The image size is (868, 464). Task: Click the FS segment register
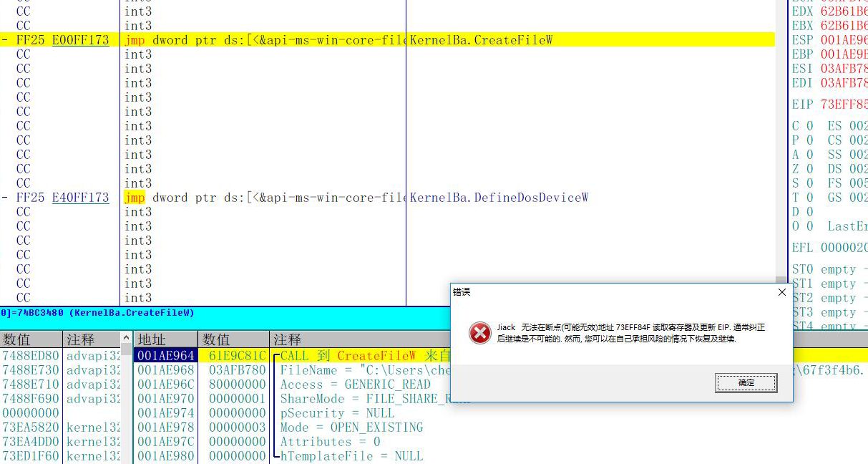coord(847,183)
